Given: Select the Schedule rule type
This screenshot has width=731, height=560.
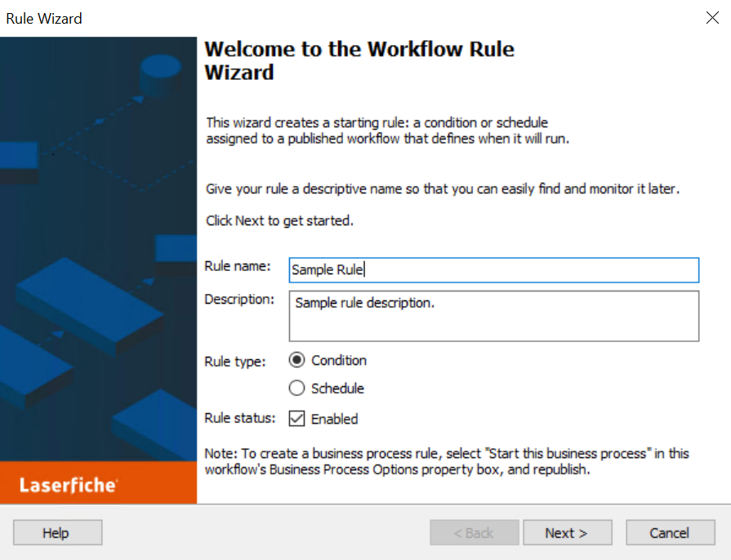Looking at the screenshot, I should pos(296,389).
